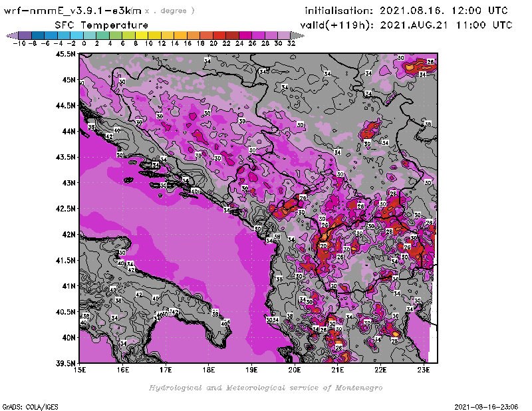532x411 pixels.
Task: Click Hydrological and Meteorological service of Montenegro text
Action: [x=265, y=388]
